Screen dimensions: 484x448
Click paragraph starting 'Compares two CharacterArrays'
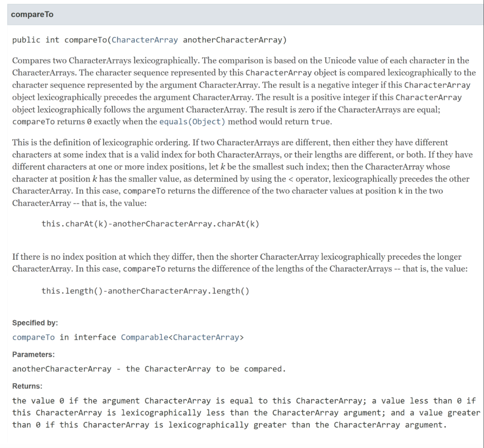244,91
